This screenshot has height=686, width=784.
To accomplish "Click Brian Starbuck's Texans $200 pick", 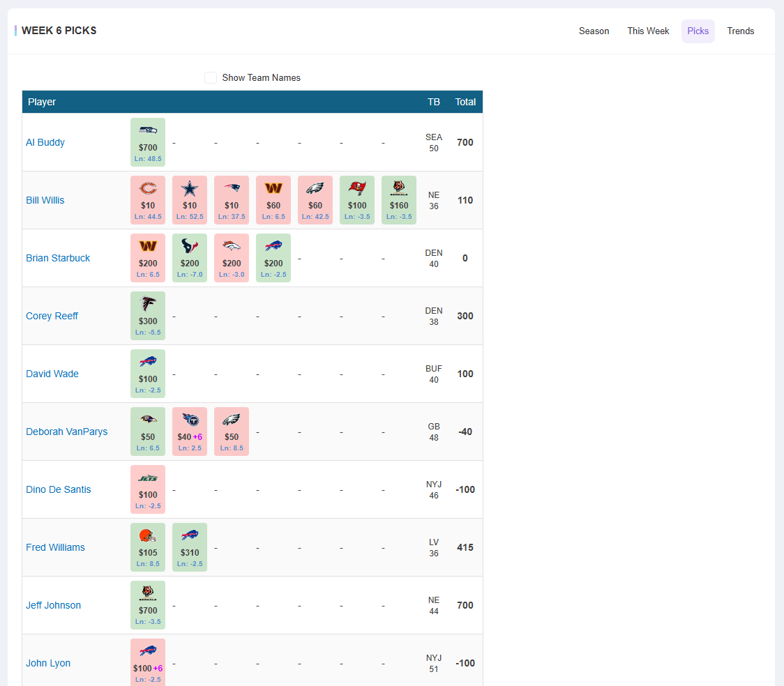I will coord(189,257).
